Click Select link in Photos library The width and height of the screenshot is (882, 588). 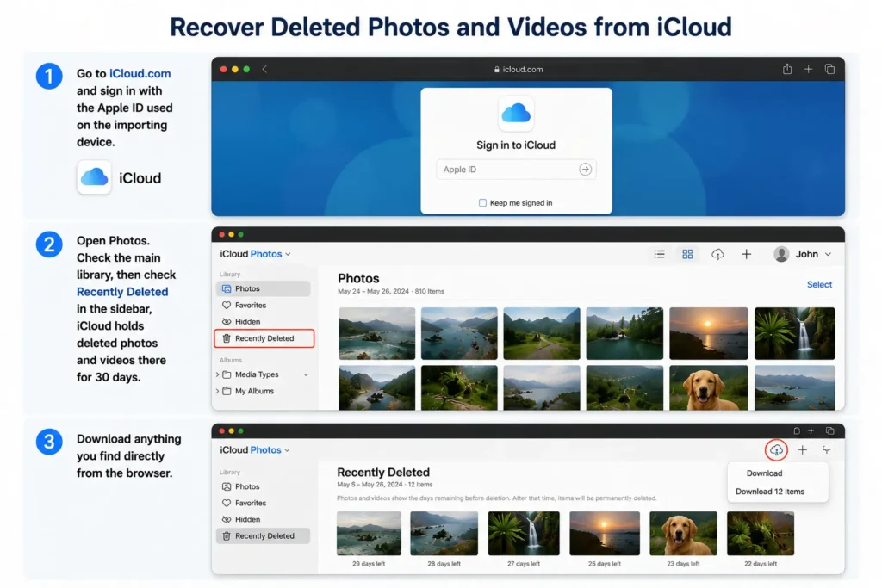coord(819,284)
